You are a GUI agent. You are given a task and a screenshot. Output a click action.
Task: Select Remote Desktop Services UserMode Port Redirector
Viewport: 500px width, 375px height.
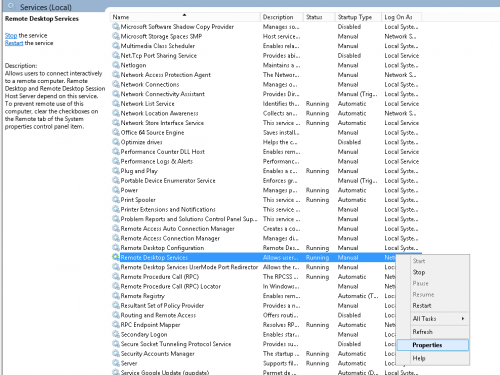point(253,267)
